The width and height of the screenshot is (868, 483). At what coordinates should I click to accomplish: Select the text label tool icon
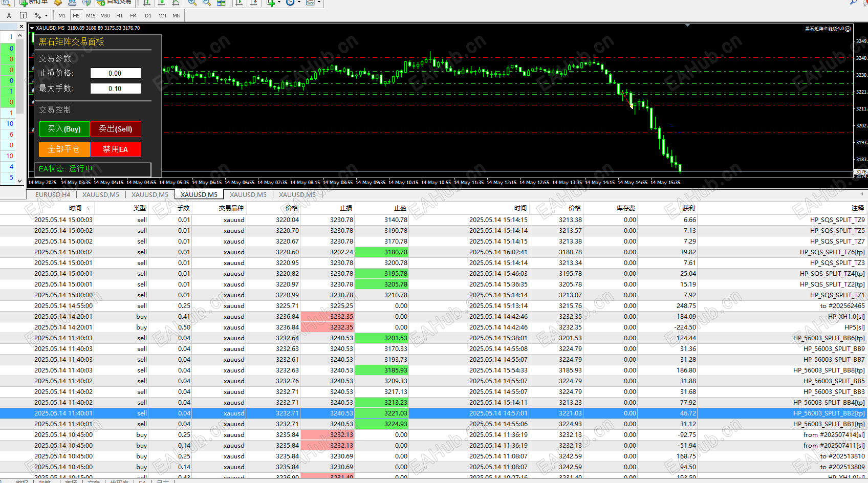(x=24, y=15)
